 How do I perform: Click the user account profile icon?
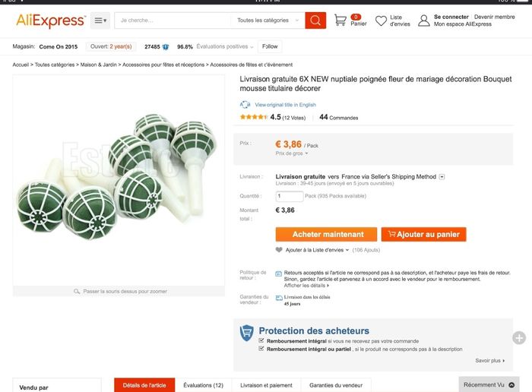click(421, 21)
